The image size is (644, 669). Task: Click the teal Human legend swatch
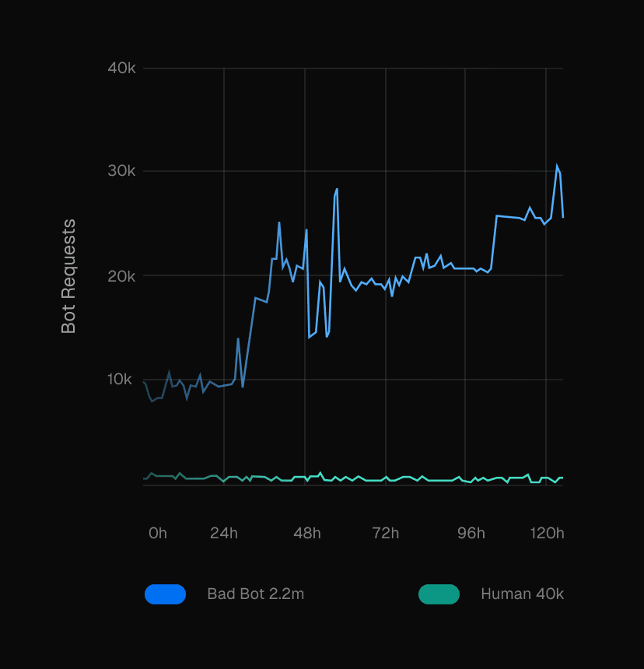(x=439, y=594)
